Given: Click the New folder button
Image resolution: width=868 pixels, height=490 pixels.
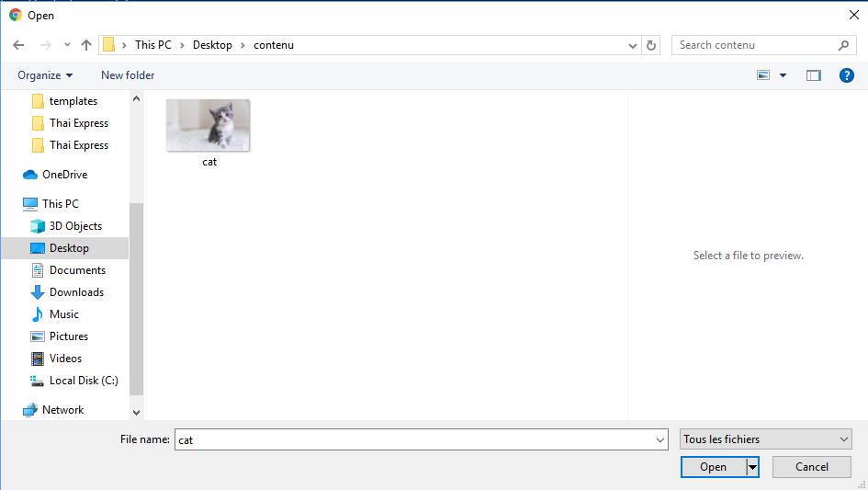Looking at the screenshot, I should pos(128,75).
